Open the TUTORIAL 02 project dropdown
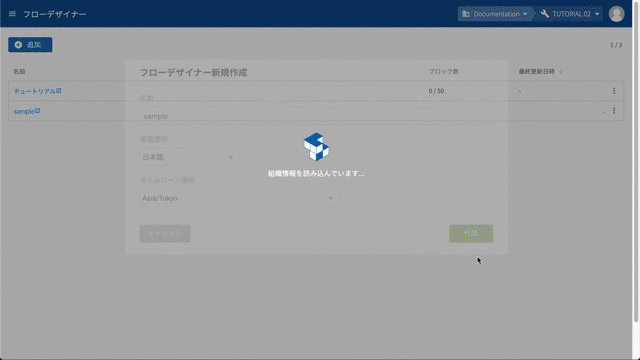This screenshot has width=640, height=360. click(x=570, y=14)
